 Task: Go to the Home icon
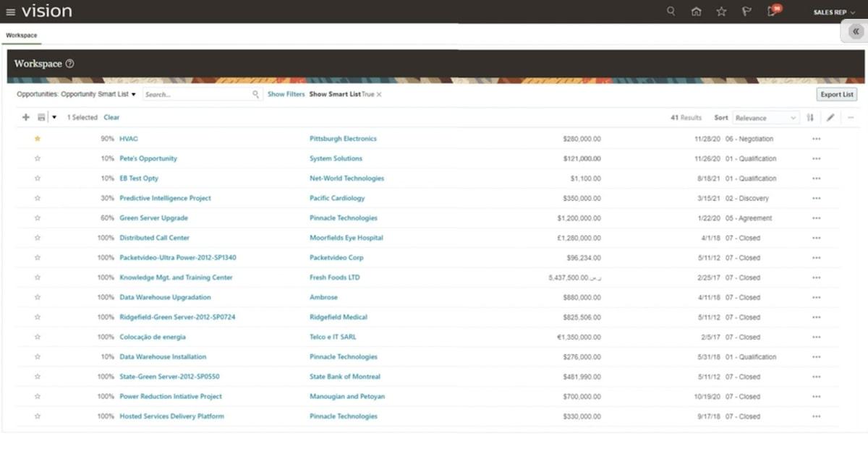[696, 12]
